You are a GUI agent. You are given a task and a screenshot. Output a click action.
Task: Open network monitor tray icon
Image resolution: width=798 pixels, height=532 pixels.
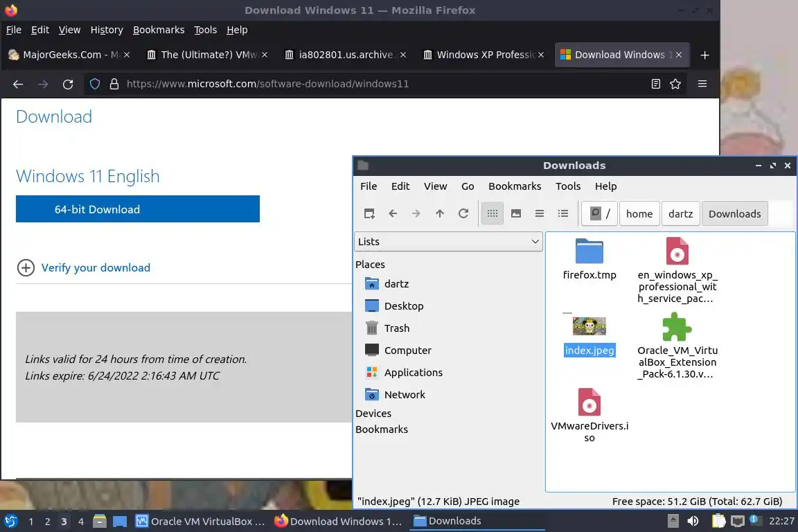tap(737, 521)
